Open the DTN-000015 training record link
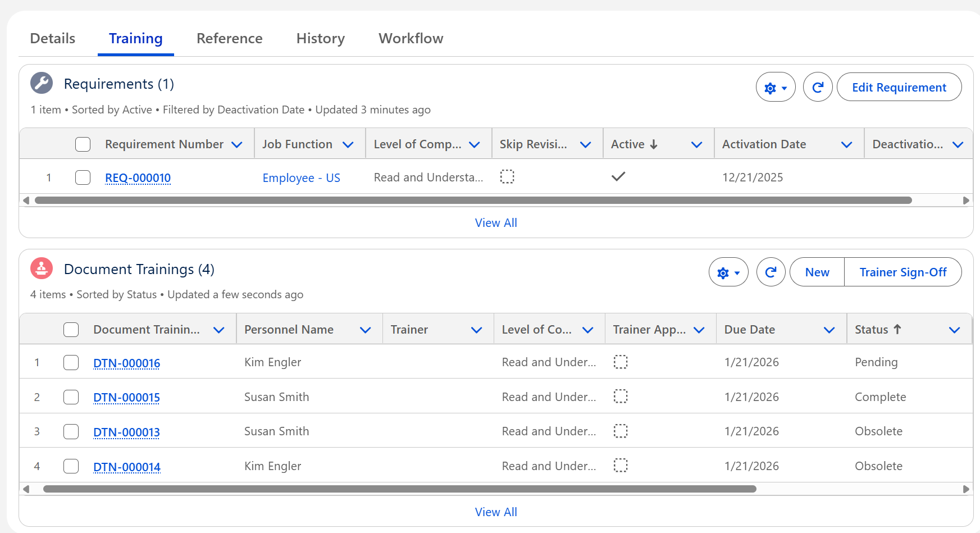The height and width of the screenshot is (533, 980). pos(126,398)
